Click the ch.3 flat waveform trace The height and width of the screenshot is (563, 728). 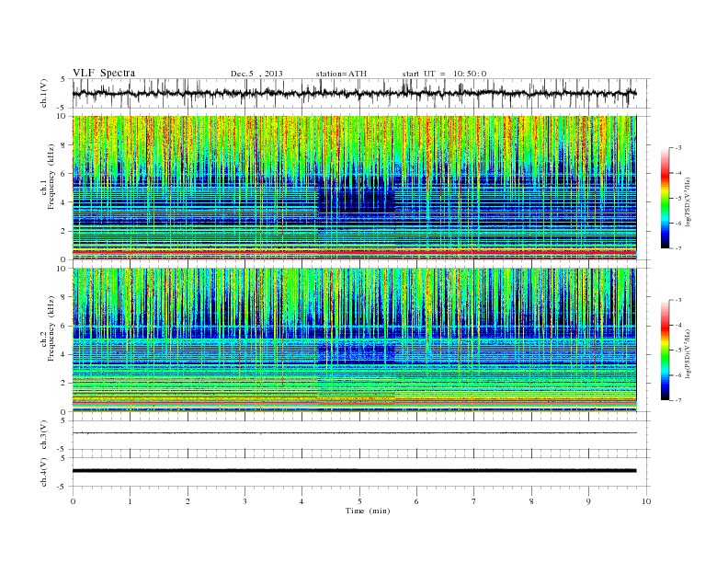click(x=354, y=433)
